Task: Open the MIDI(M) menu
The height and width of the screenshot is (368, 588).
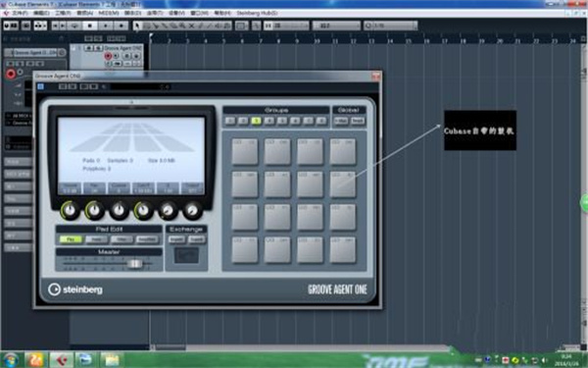Action: point(109,13)
